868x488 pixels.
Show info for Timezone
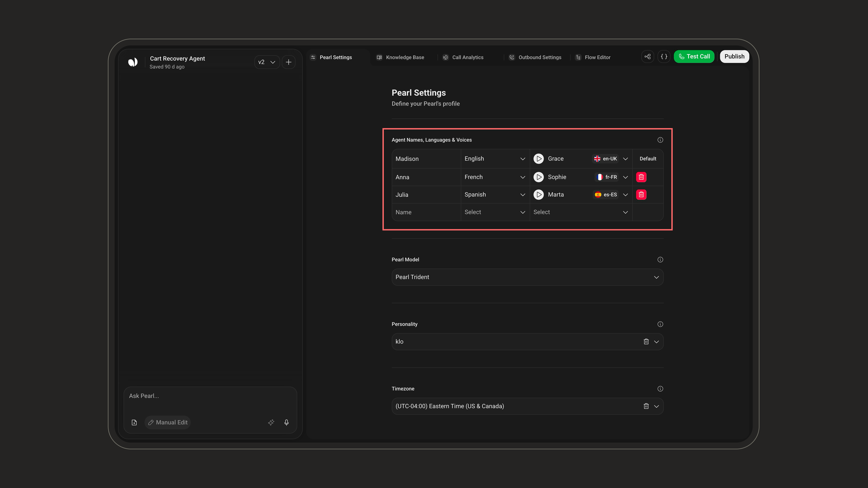coord(660,389)
